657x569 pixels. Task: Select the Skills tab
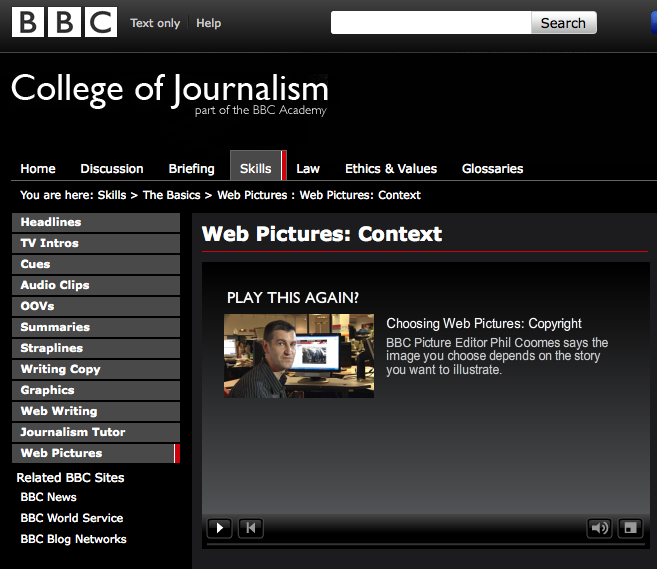click(258, 166)
